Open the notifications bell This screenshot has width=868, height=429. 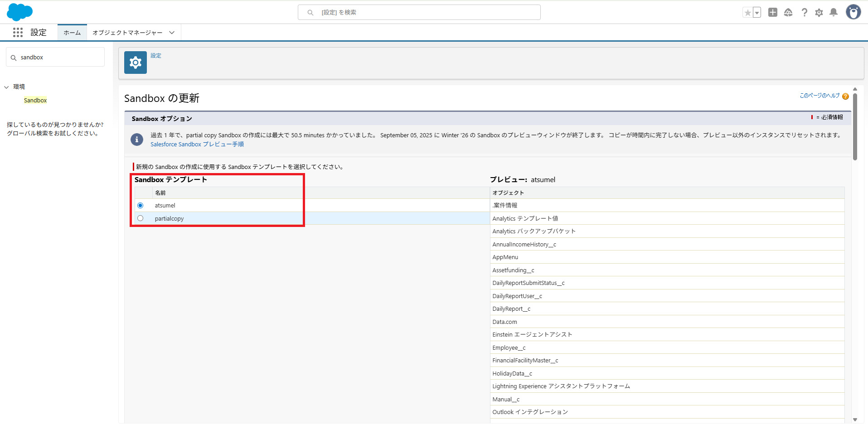[834, 13]
